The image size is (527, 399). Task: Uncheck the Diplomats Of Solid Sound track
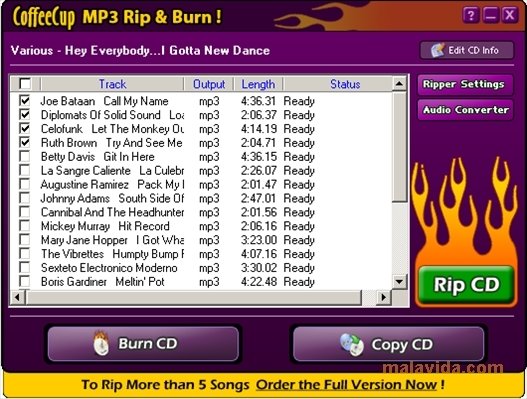point(25,115)
